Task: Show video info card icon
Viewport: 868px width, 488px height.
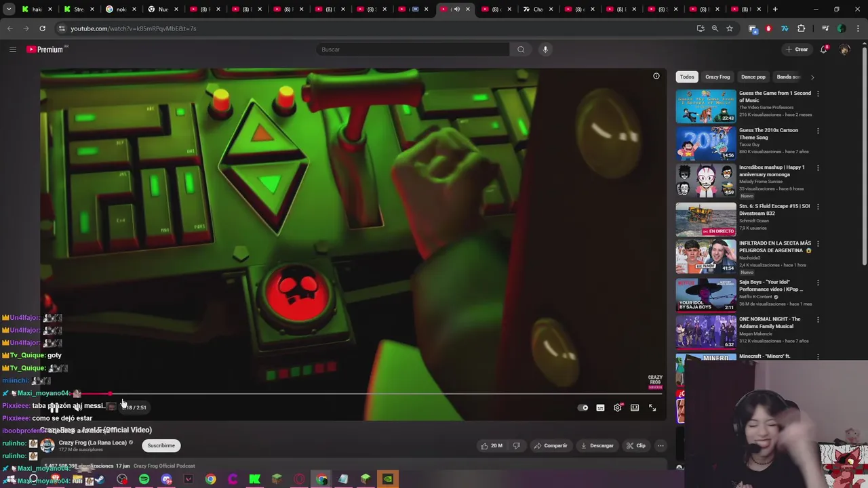Action: [x=656, y=76]
